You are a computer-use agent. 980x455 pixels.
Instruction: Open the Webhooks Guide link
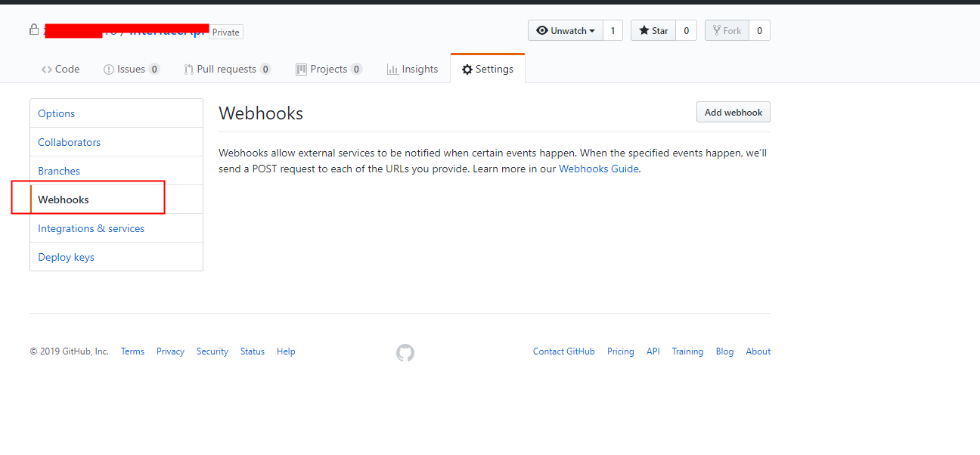tap(599, 168)
